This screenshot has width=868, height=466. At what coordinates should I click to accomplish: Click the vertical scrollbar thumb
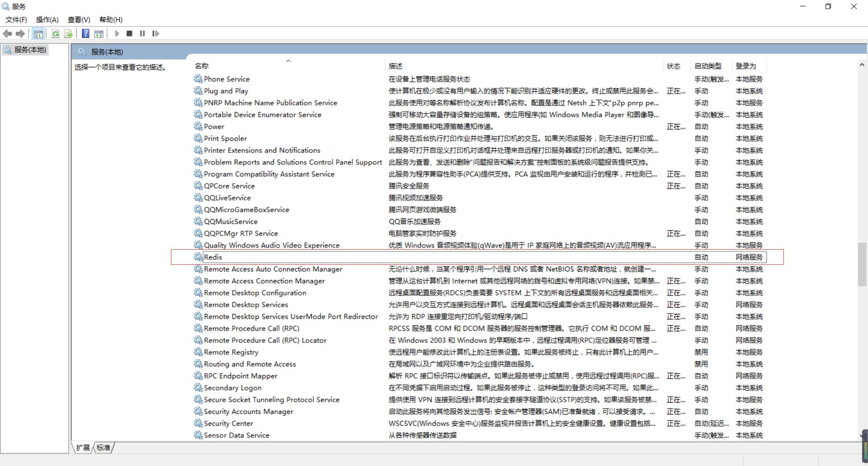coord(862,264)
